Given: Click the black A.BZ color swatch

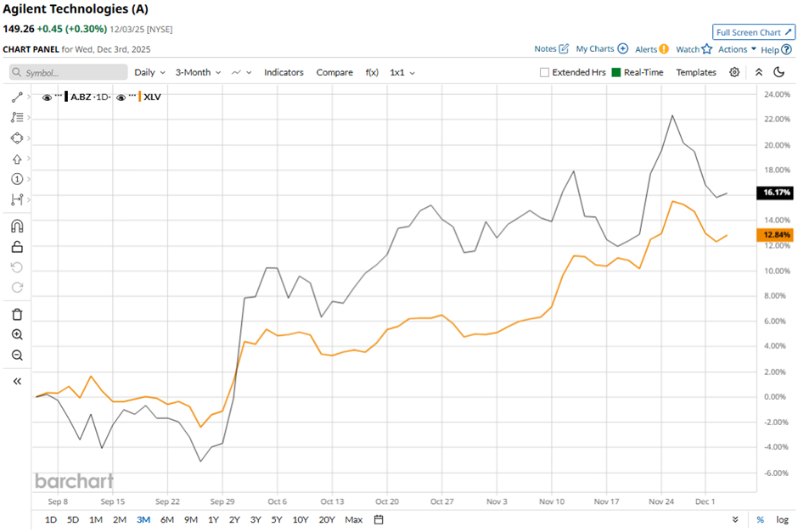Looking at the screenshot, I should (67, 97).
